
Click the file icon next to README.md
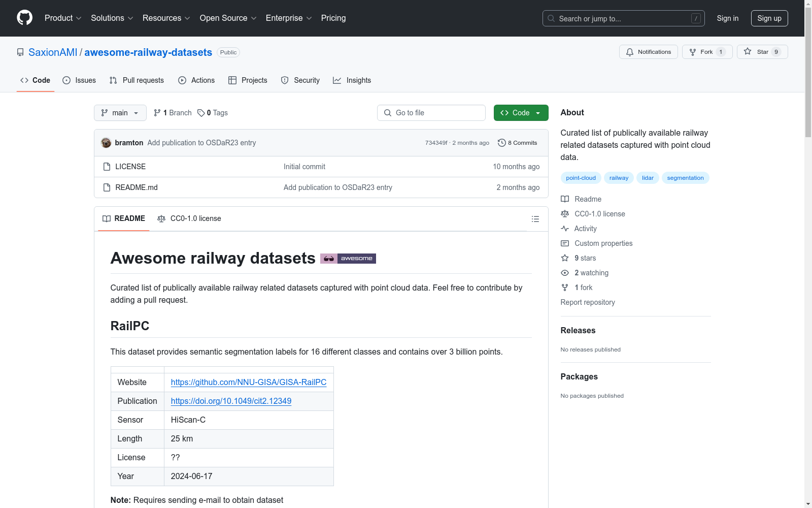coord(107,187)
